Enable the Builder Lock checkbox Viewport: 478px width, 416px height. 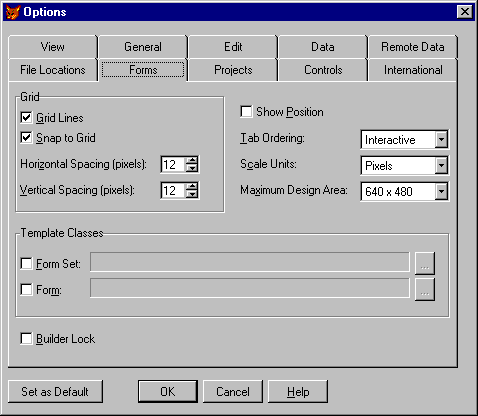tap(26, 339)
